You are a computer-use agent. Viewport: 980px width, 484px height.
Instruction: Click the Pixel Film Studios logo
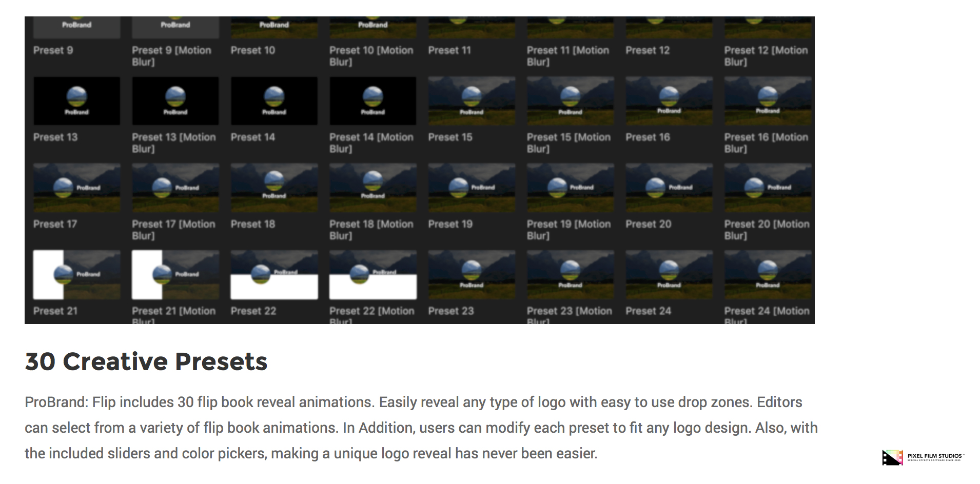point(923,457)
